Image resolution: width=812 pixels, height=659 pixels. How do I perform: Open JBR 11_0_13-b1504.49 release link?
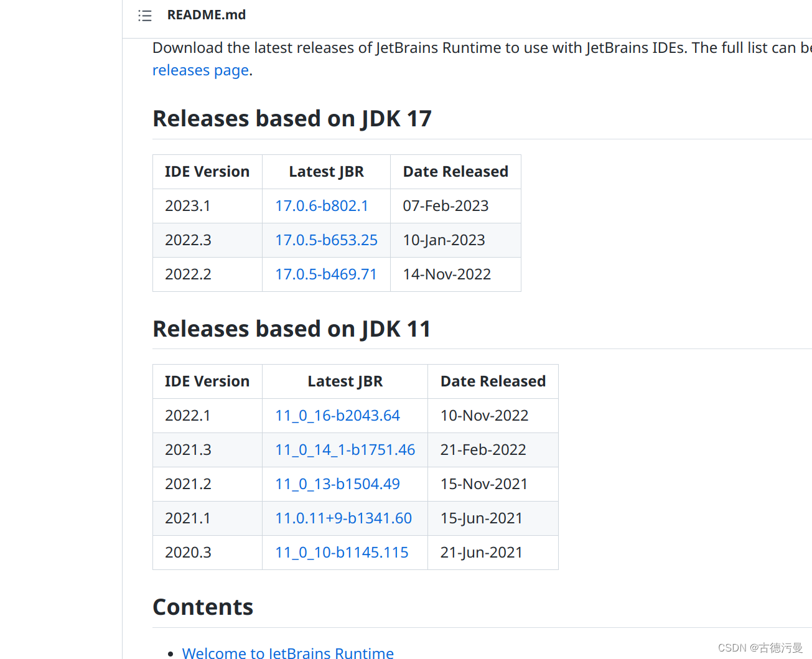(x=338, y=484)
